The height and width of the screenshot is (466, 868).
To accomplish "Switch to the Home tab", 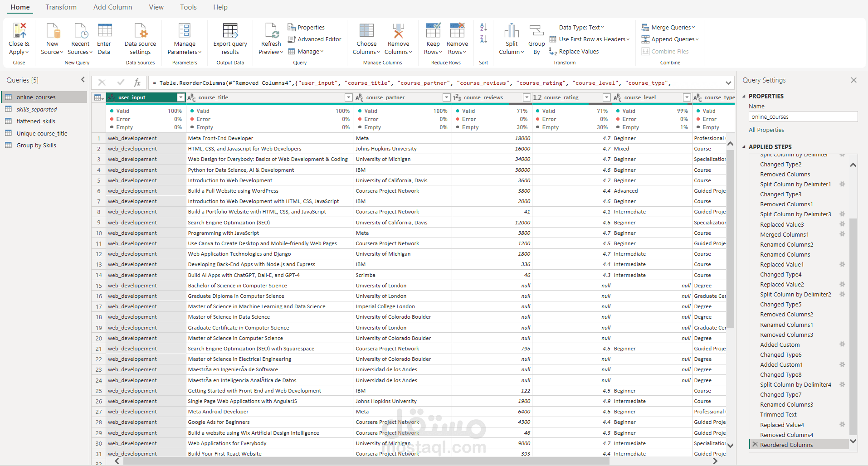I will (x=20, y=7).
